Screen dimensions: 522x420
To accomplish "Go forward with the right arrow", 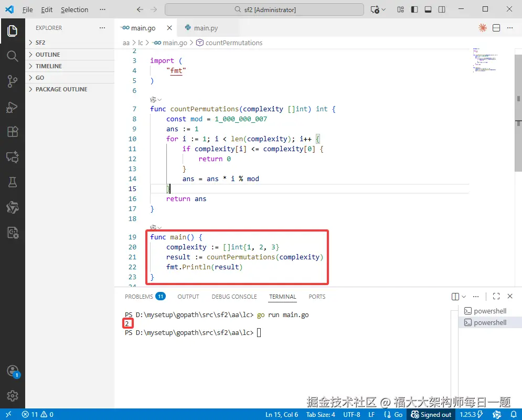I will click(154, 9).
